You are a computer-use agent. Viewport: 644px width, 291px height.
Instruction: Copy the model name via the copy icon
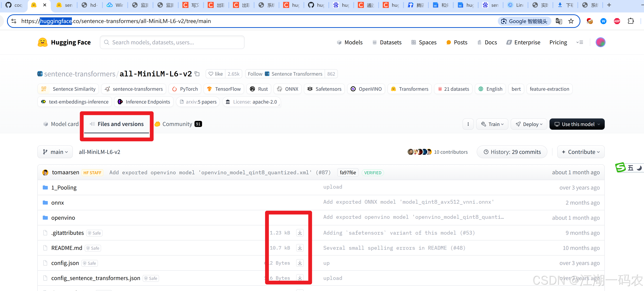[x=197, y=74]
